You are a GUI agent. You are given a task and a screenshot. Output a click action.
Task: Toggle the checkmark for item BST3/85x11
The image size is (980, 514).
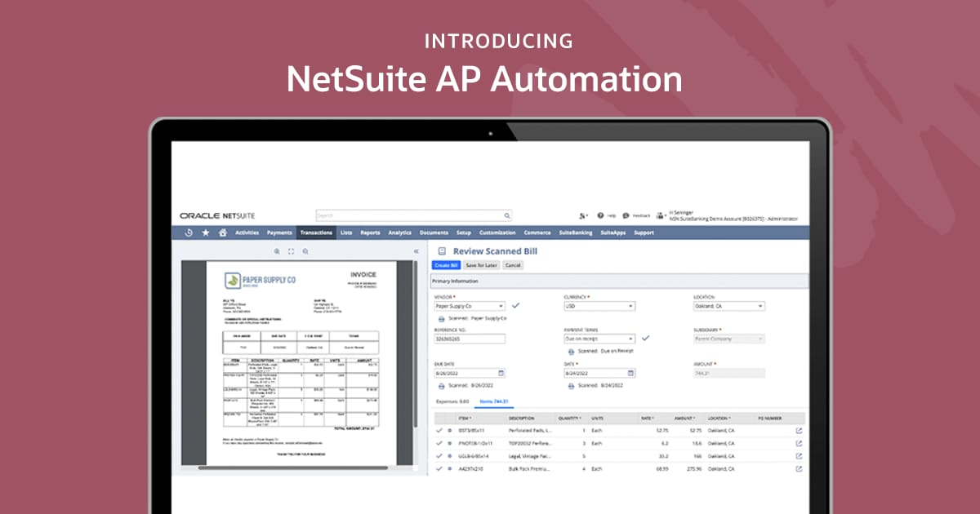tap(439, 430)
